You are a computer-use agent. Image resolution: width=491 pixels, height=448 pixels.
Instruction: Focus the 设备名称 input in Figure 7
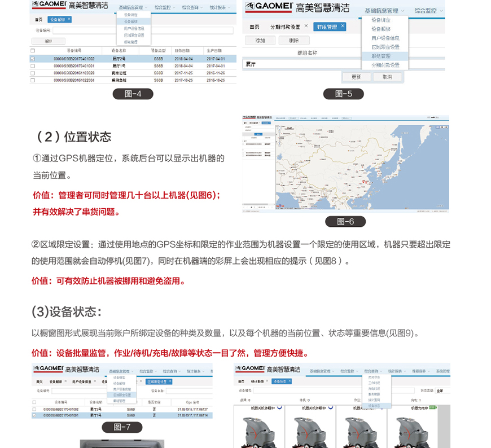[189, 390]
